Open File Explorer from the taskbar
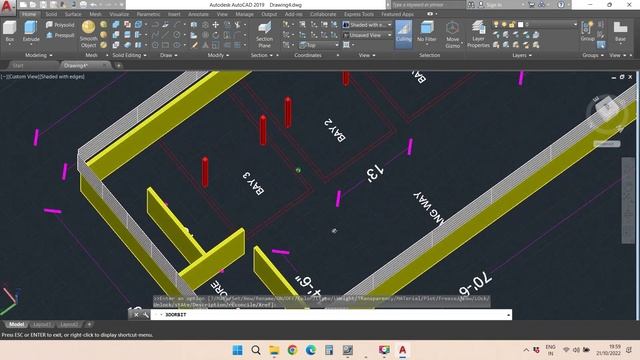This screenshot has width=640, height=360. pyautogui.click(x=274, y=350)
